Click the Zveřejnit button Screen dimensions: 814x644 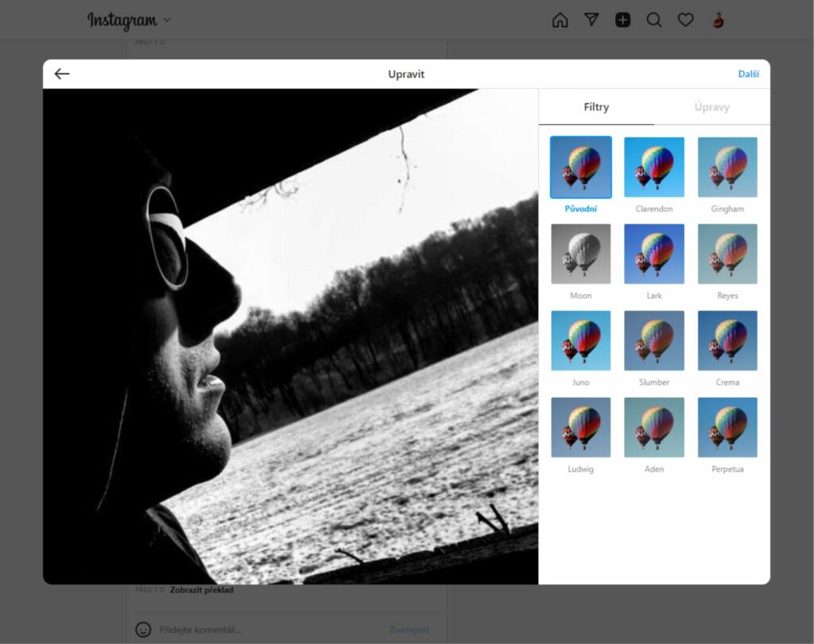[409, 630]
